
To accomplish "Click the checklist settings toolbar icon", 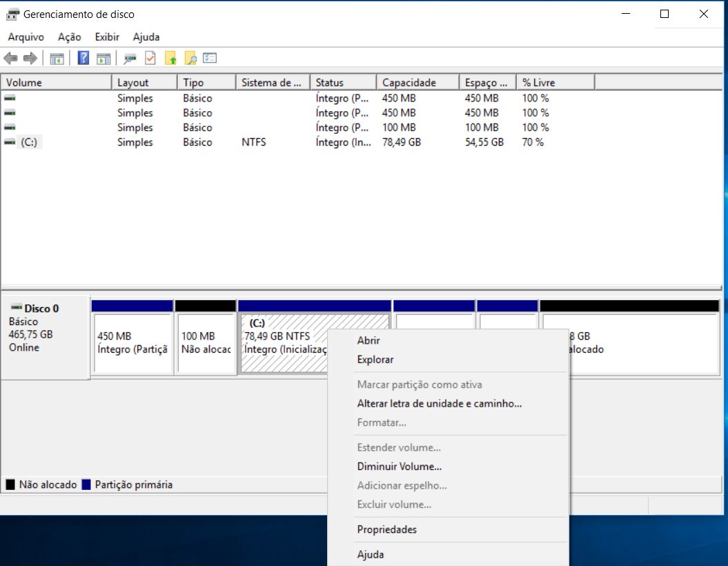I will [210, 58].
